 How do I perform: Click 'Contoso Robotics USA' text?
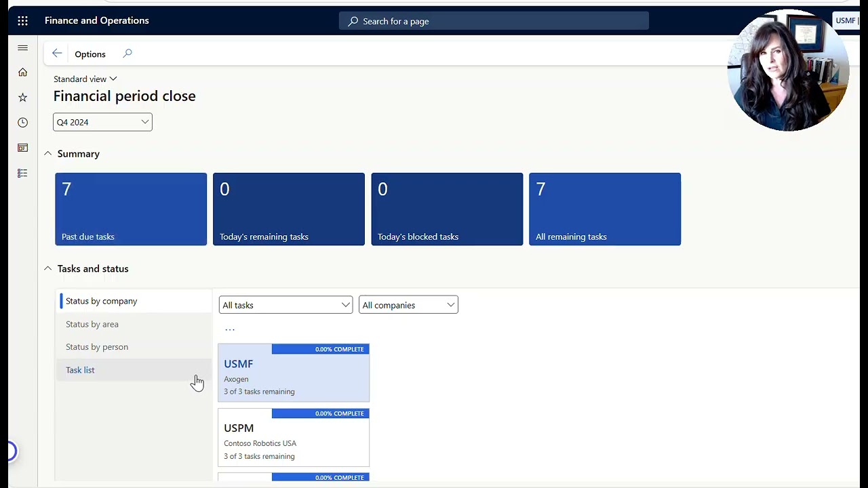(x=260, y=443)
